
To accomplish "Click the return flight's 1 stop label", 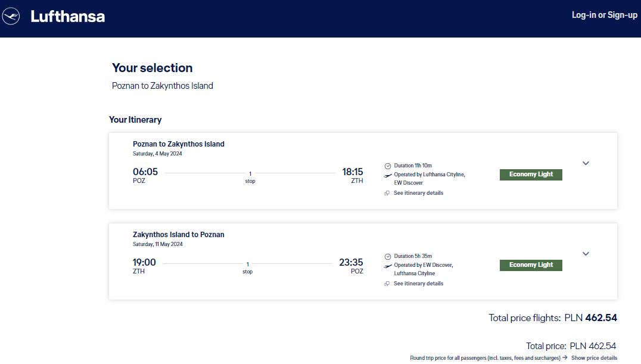I will [247, 268].
